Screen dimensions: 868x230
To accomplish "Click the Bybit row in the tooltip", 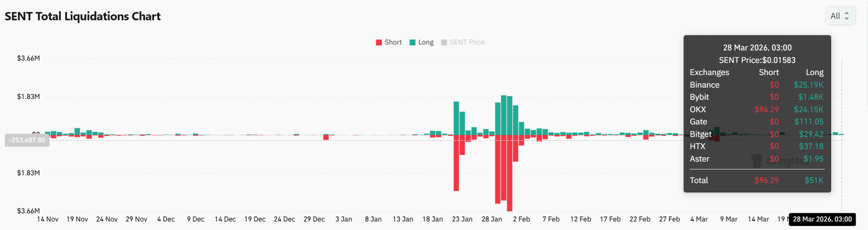I will coord(756,97).
